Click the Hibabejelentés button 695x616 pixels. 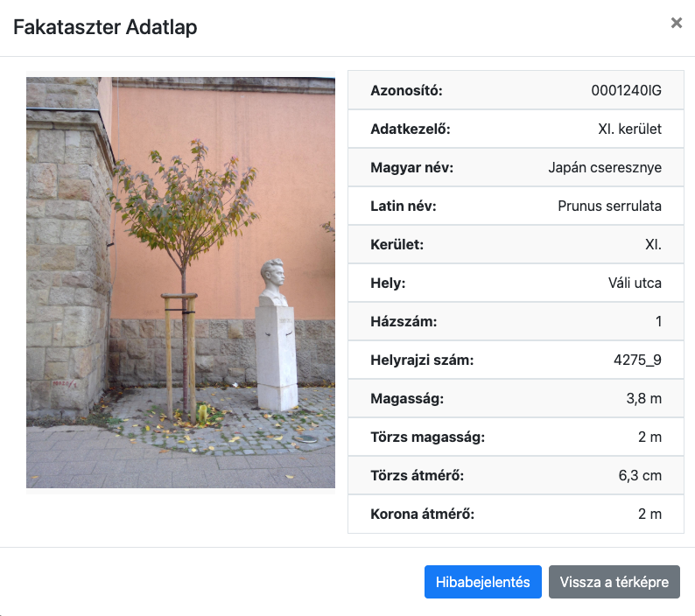click(x=482, y=581)
